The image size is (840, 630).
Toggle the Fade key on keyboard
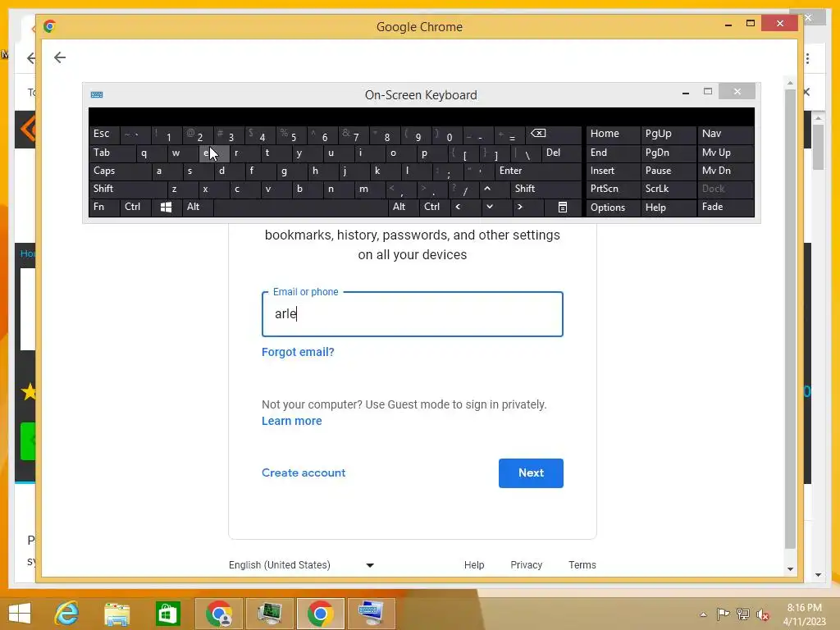click(x=725, y=207)
